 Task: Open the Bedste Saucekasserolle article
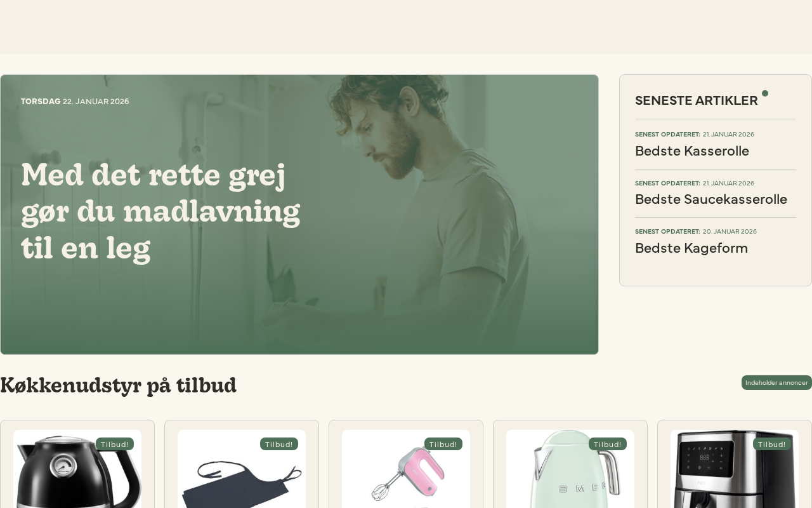click(x=711, y=199)
